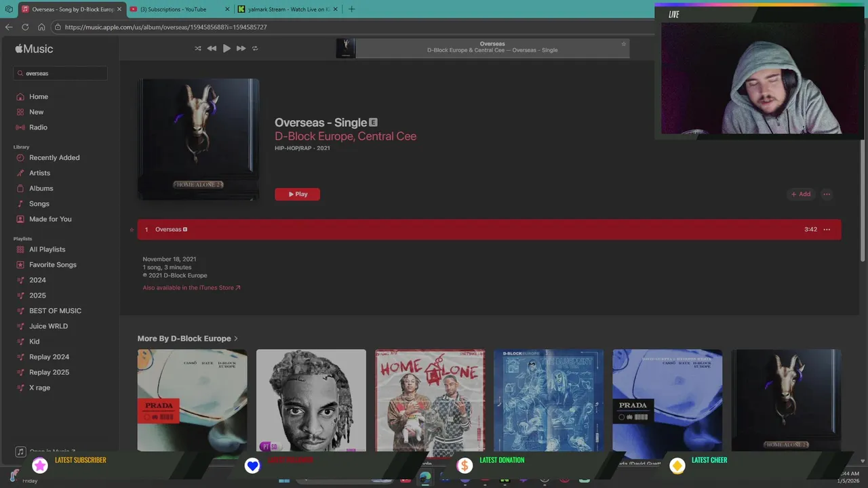Open the blue Prada David Guetta cover
Image resolution: width=868 pixels, height=488 pixels.
(x=667, y=400)
